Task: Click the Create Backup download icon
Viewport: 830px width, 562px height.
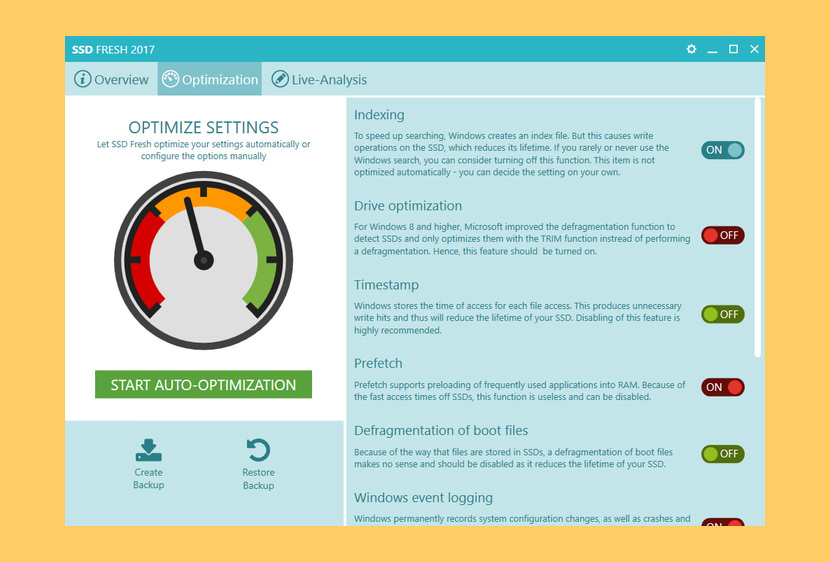Action: (149, 450)
